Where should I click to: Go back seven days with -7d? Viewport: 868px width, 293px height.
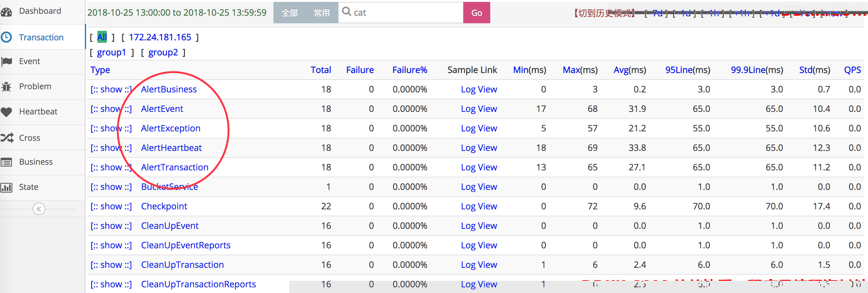point(656,13)
